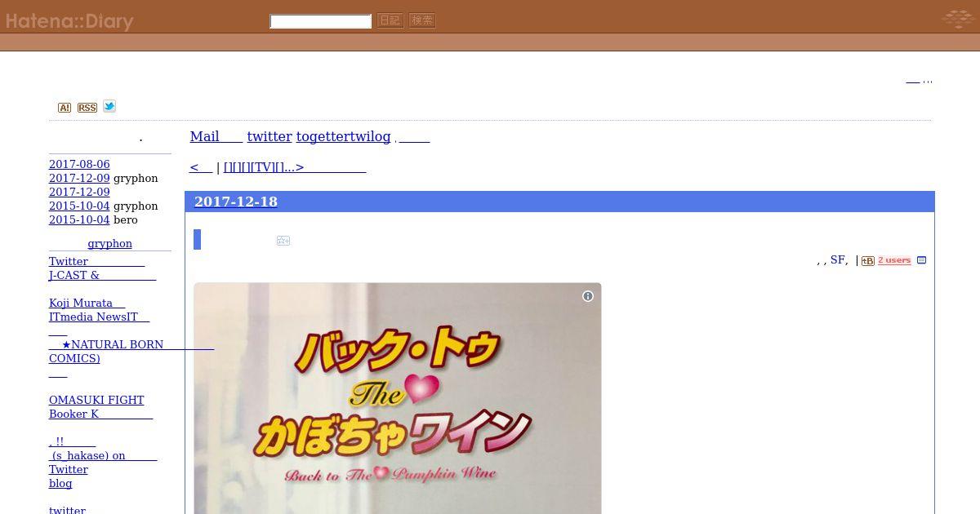Click the ad info icon on the banner
The width and height of the screenshot is (980, 514).
pyautogui.click(x=588, y=296)
